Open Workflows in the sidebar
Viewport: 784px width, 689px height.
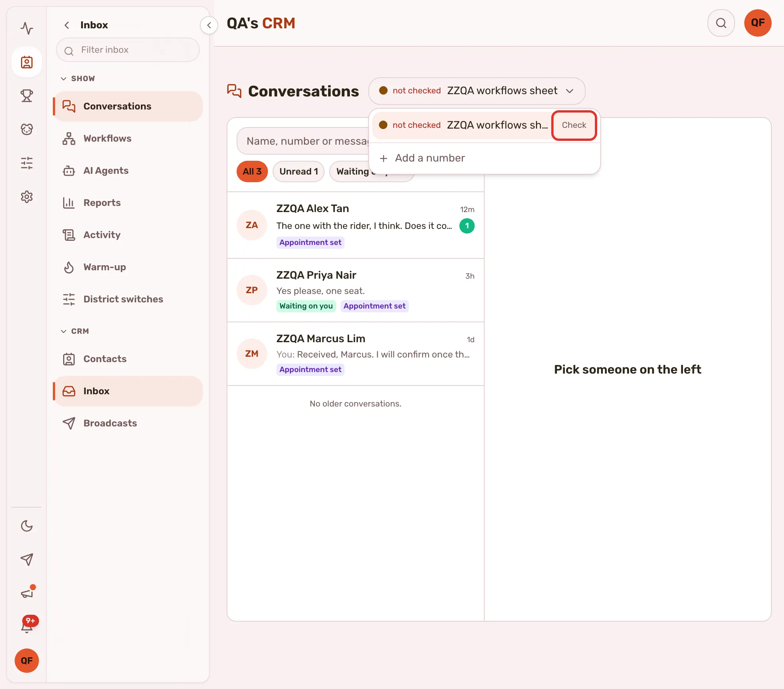pos(128,139)
